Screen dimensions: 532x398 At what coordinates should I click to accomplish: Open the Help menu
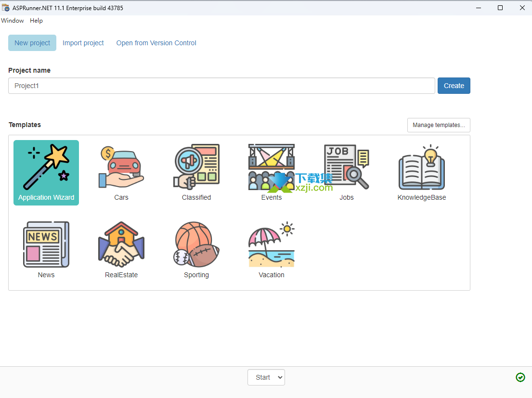coord(36,21)
